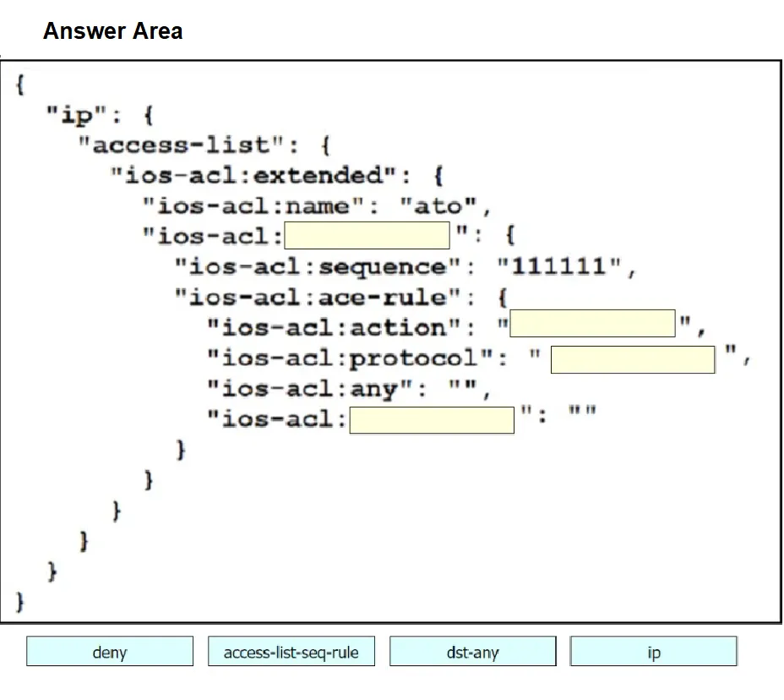784x700 pixels.
Task: Select the deny answer tile
Action: pyautogui.click(x=110, y=651)
